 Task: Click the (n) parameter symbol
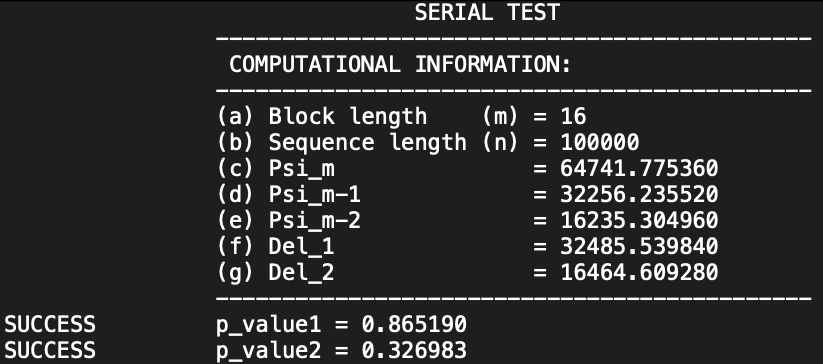pos(500,142)
